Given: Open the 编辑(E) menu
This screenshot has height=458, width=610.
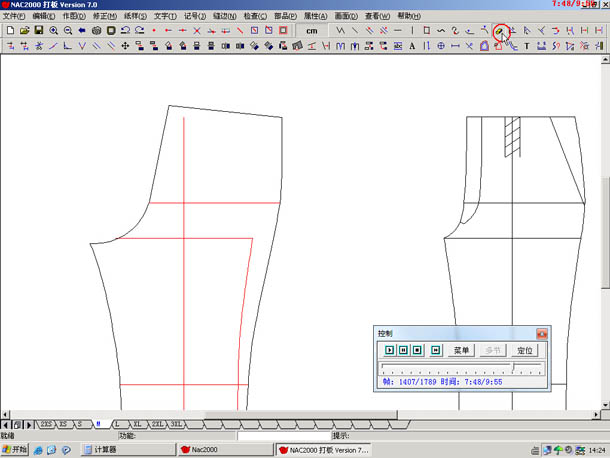Looking at the screenshot, I should 44,16.
